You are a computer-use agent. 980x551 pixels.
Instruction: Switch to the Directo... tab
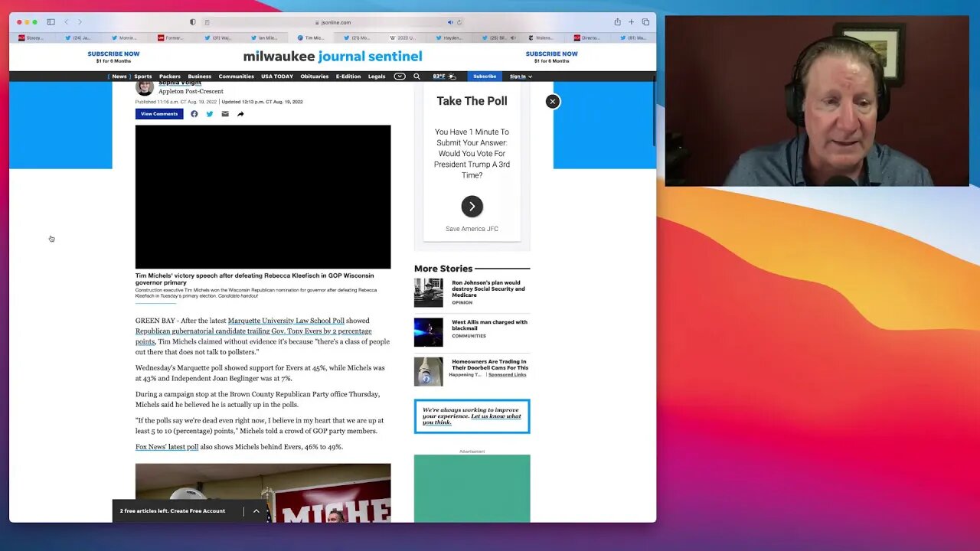(588, 37)
